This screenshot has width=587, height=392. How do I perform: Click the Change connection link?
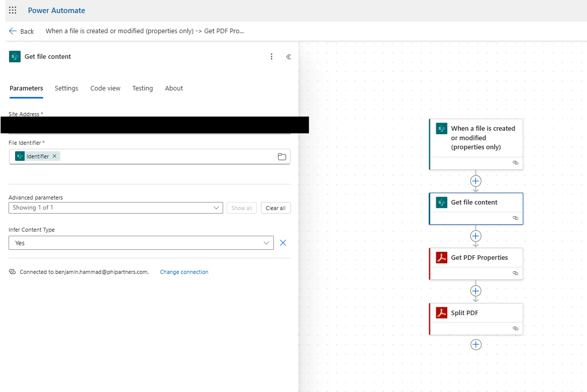click(x=184, y=272)
